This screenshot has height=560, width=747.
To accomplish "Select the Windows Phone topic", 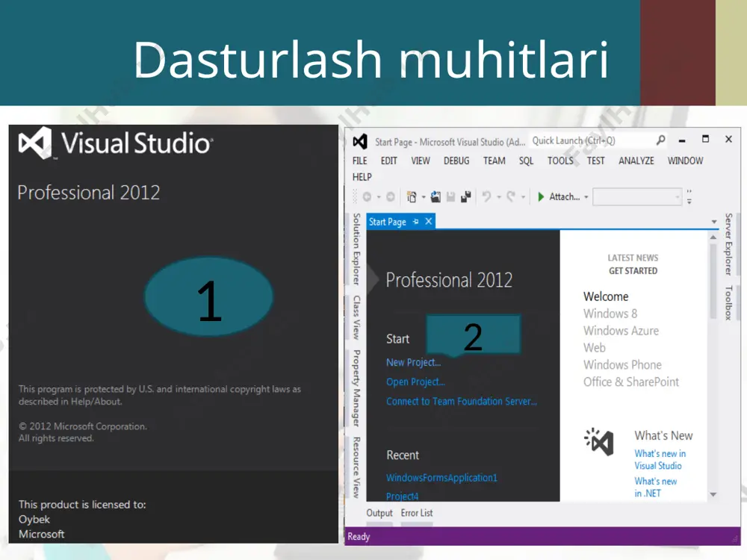I will click(622, 365).
